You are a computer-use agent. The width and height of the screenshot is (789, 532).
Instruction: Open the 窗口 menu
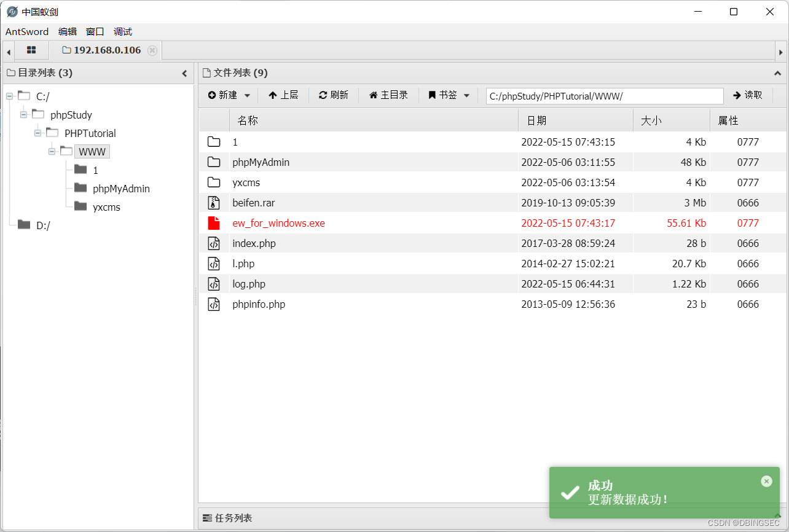(x=95, y=32)
